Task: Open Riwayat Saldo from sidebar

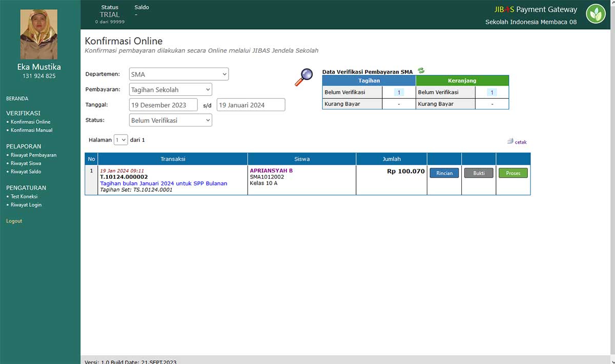Action: (x=26, y=172)
